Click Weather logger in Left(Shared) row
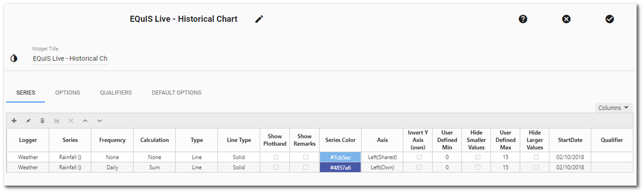The height and width of the screenshot is (193, 644). pos(28,157)
